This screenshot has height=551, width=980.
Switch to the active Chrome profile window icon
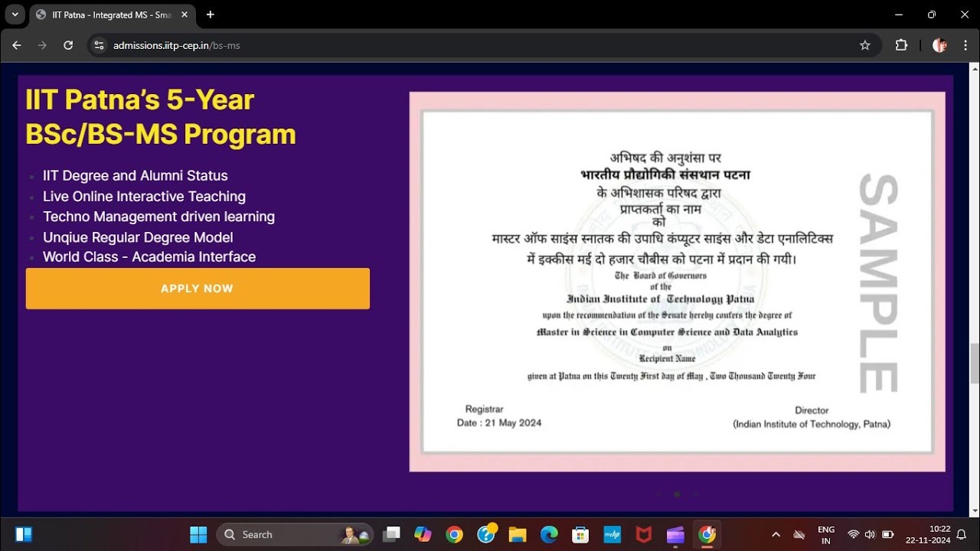[707, 534]
